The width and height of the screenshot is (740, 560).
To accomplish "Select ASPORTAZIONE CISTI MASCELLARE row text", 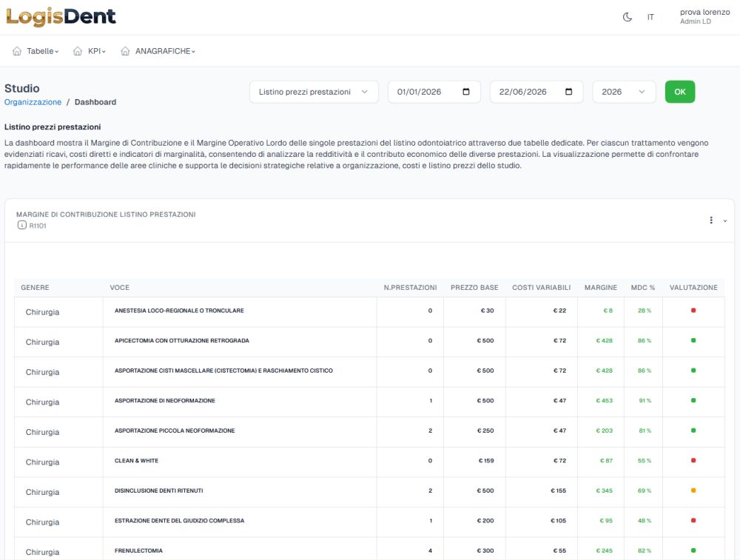I will coord(223,371).
